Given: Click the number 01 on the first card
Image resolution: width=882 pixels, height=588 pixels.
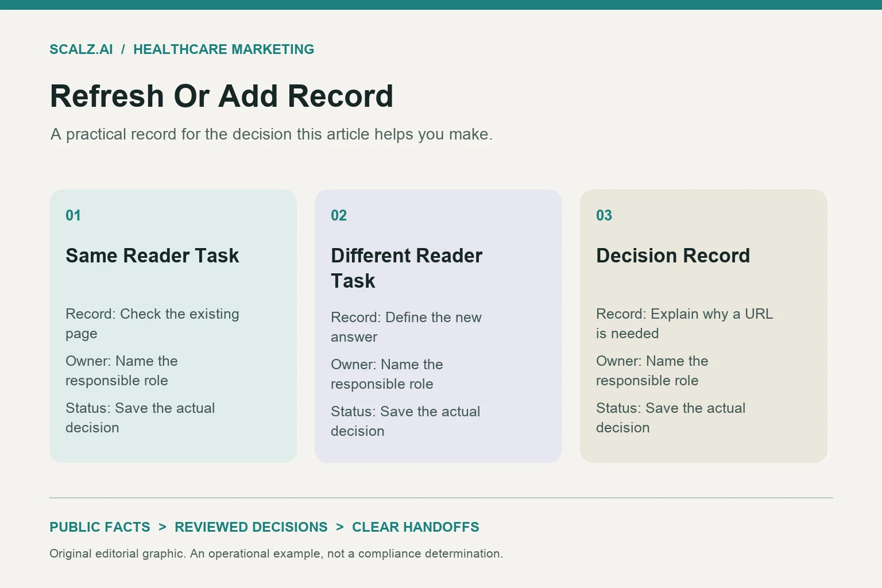Looking at the screenshot, I should (x=73, y=215).
